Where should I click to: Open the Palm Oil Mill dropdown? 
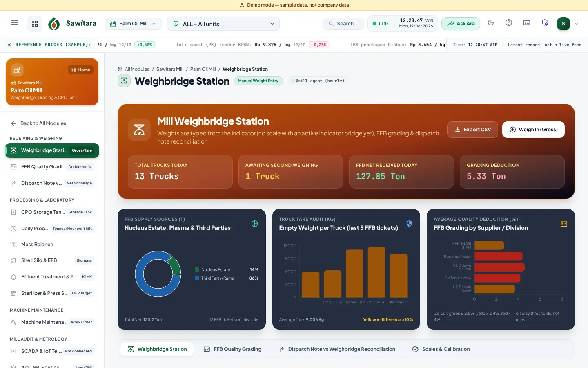click(x=133, y=24)
